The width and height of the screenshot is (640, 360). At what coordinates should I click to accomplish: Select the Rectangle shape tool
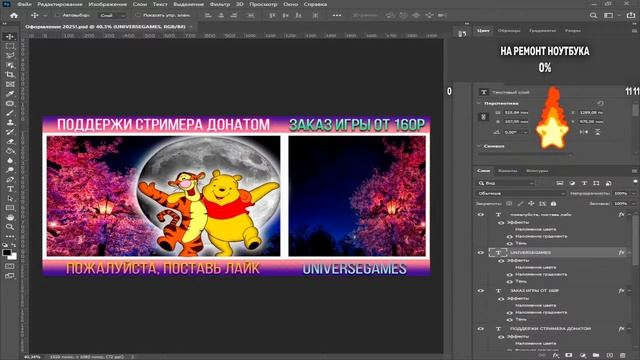pyautogui.click(x=10, y=208)
